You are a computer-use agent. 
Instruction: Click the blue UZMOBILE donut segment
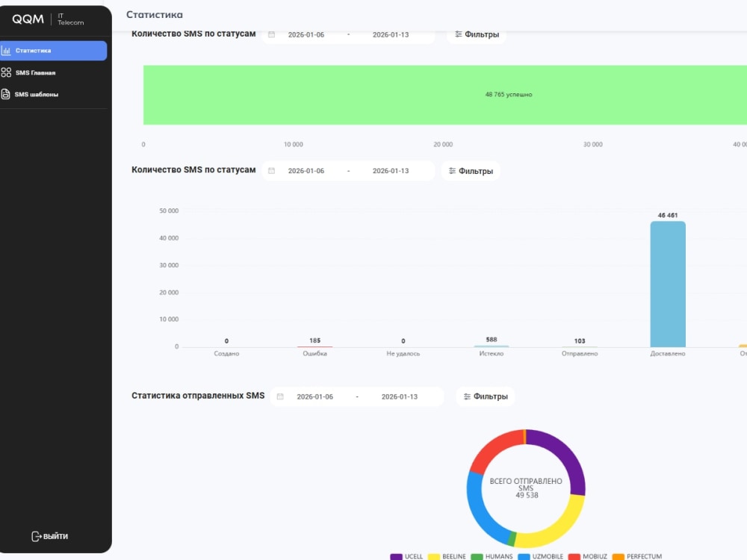click(x=480, y=514)
